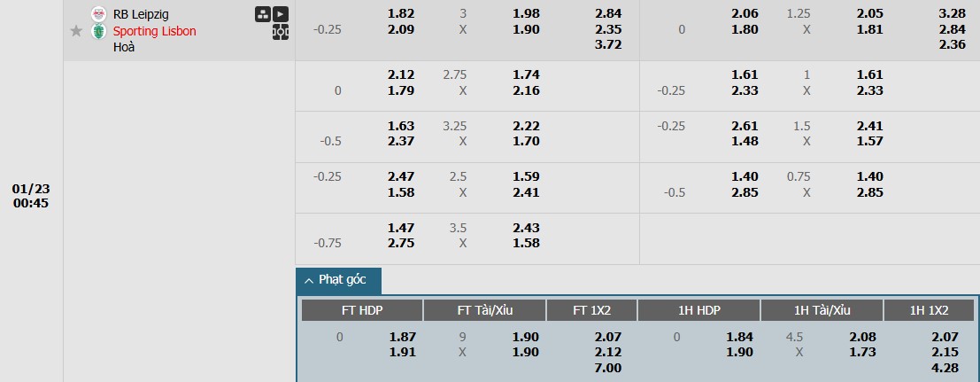
Task: Click the Sporting Lisbon club crest
Action: pos(98,31)
